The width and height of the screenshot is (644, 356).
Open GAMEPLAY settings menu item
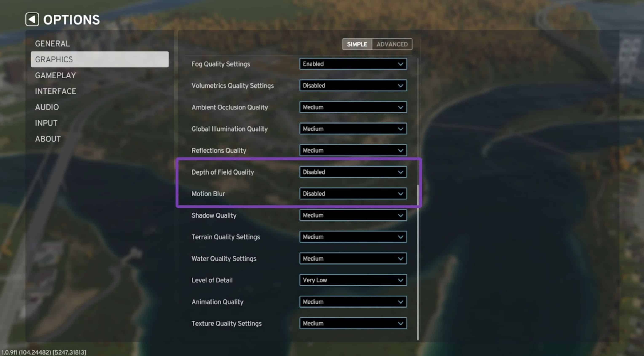(x=56, y=75)
